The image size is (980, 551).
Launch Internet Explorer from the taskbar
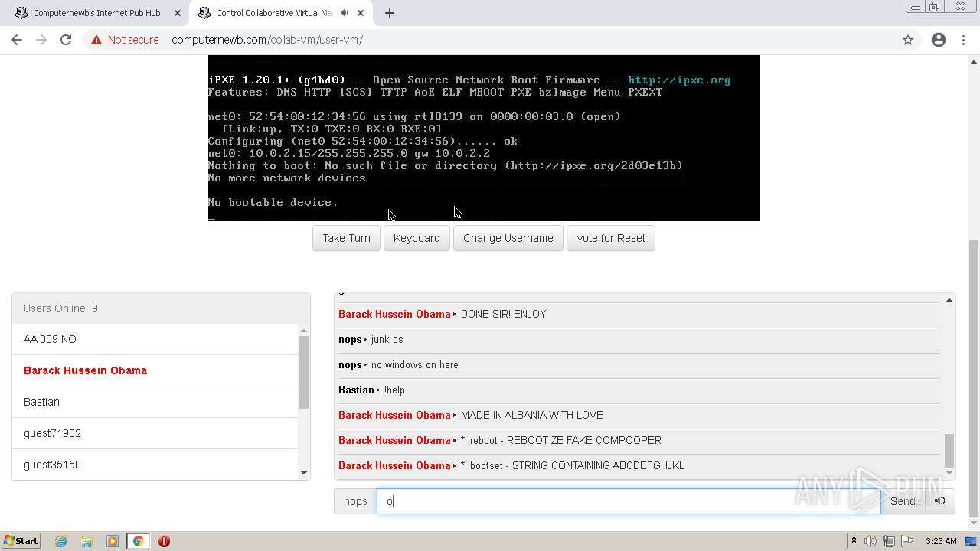61,541
